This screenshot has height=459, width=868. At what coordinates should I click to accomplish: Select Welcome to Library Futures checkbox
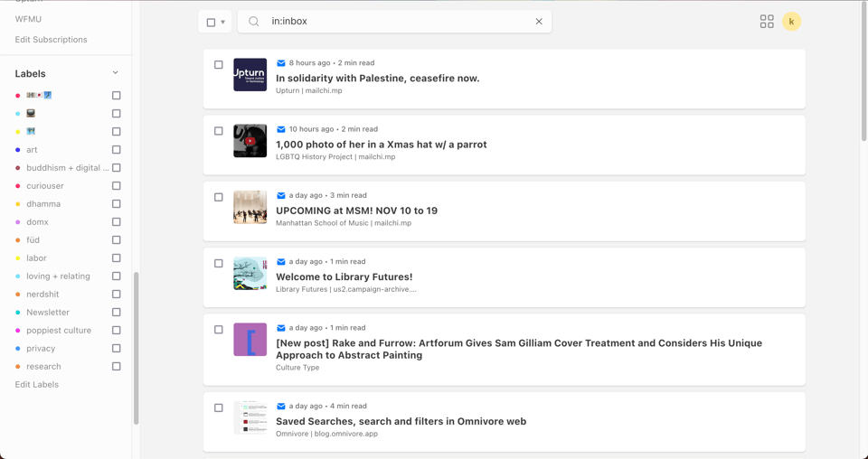click(219, 264)
